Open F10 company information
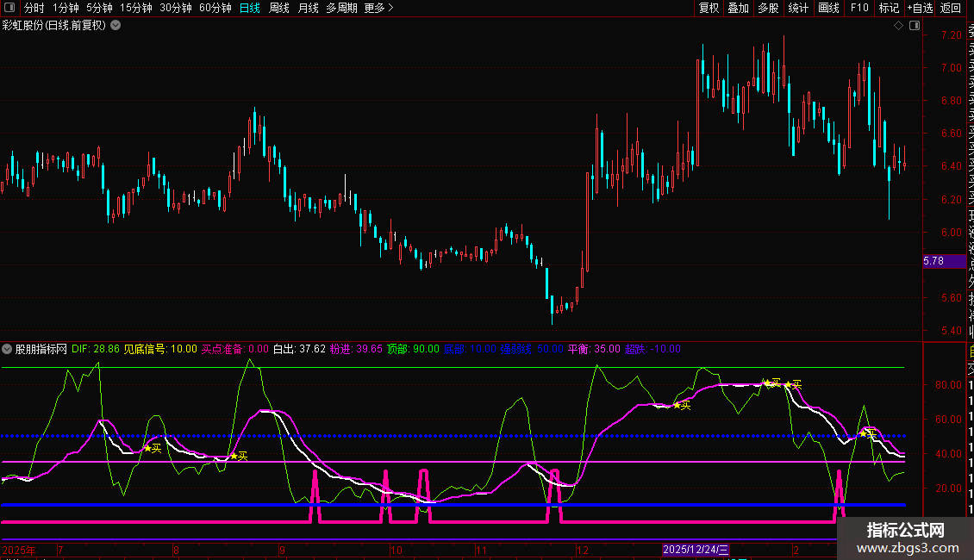Image resolution: width=974 pixels, height=560 pixels. tap(859, 8)
